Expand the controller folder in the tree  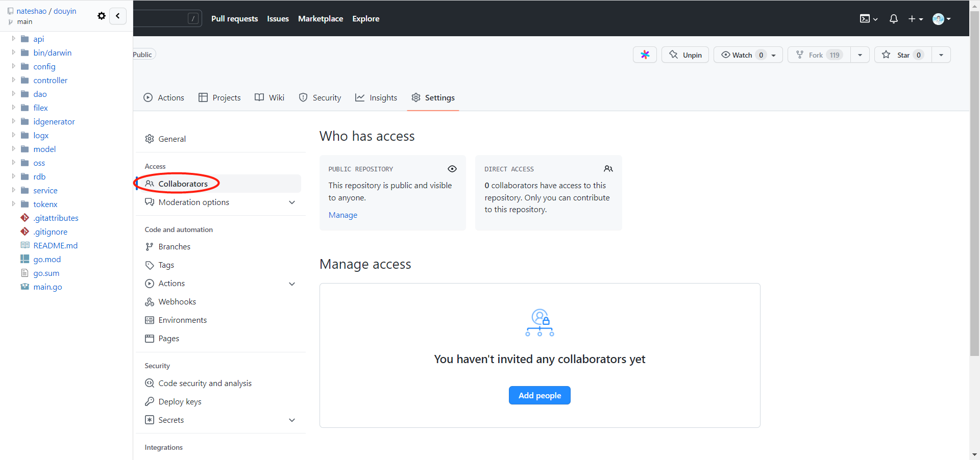point(14,80)
